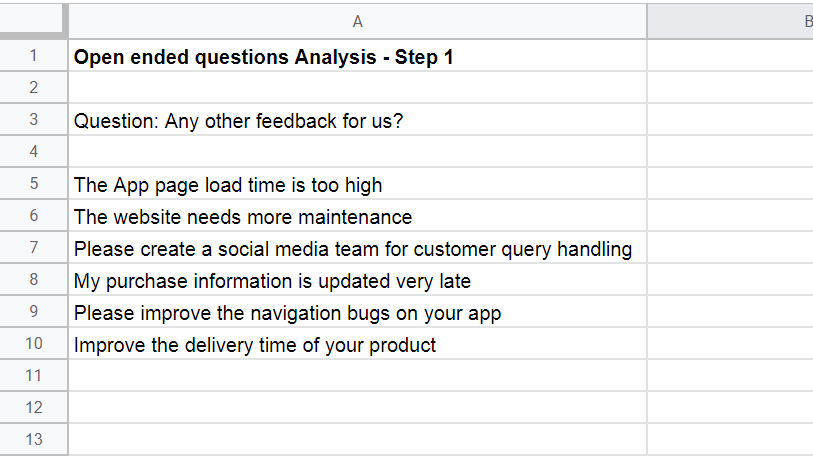Click empty cell A2
This screenshot has width=813, height=456.
[357, 87]
